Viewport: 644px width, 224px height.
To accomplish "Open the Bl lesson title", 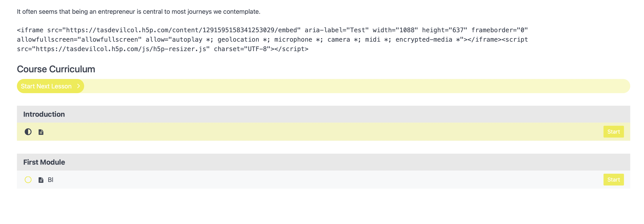I will tap(51, 180).
